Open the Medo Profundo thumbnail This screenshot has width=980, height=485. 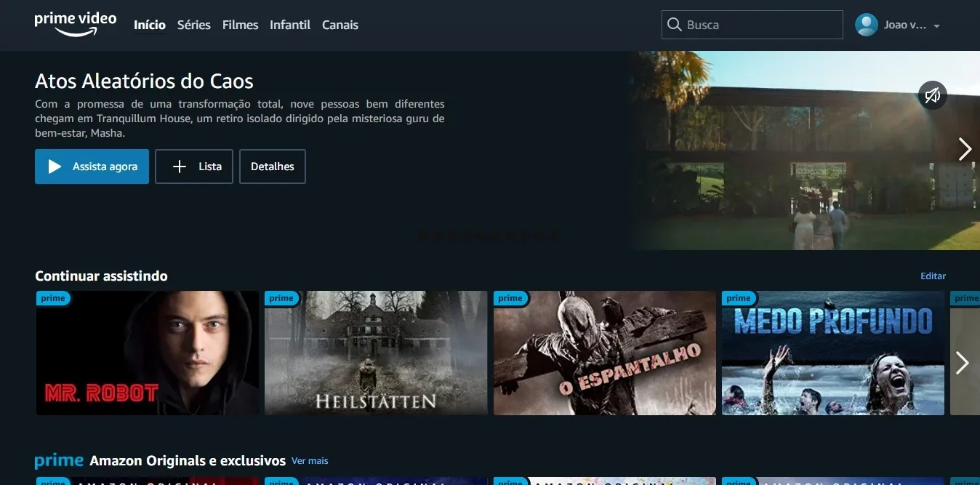coord(833,353)
